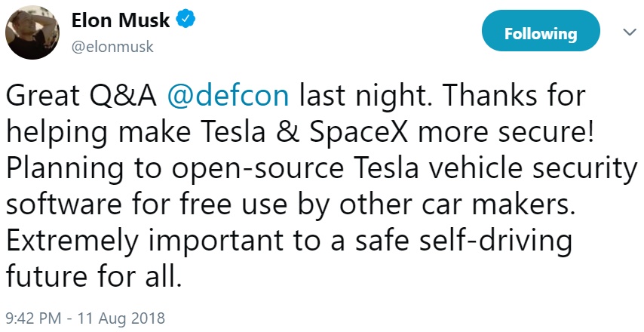The width and height of the screenshot is (644, 332).
Task: Click the 'helping make Tesla & SpaceX' line
Action: click(300, 132)
